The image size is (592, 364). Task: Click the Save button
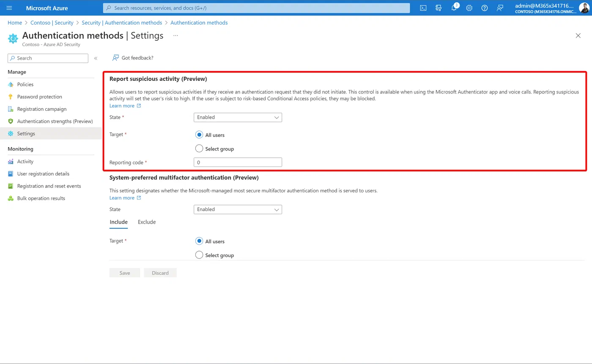[x=125, y=273]
